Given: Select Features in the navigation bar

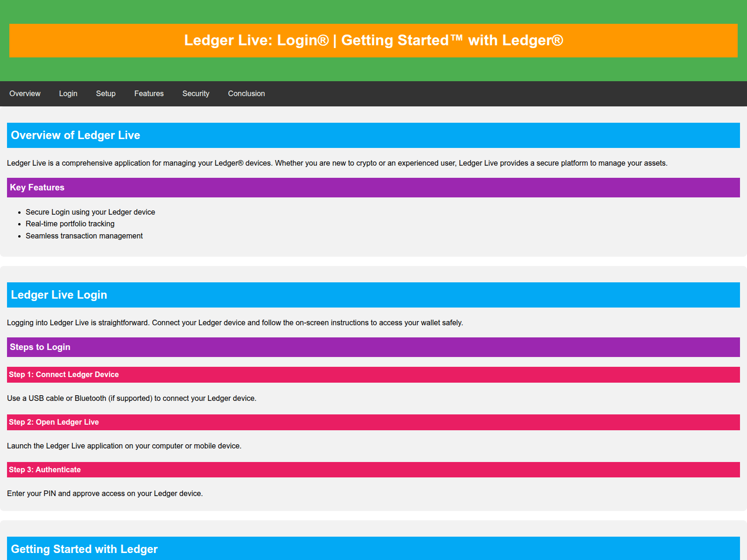Looking at the screenshot, I should click(x=149, y=94).
